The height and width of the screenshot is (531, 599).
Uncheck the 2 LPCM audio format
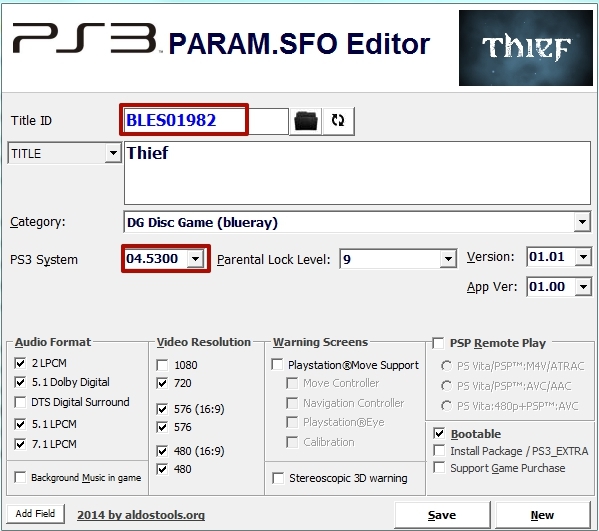click(x=20, y=363)
